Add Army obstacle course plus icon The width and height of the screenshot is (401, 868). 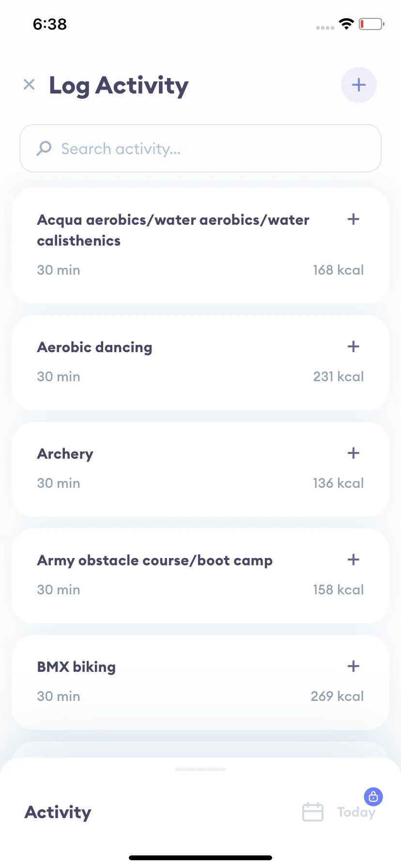point(354,559)
